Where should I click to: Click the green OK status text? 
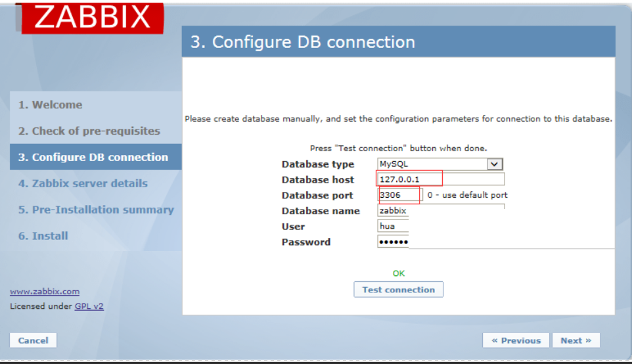tap(399, 273)
